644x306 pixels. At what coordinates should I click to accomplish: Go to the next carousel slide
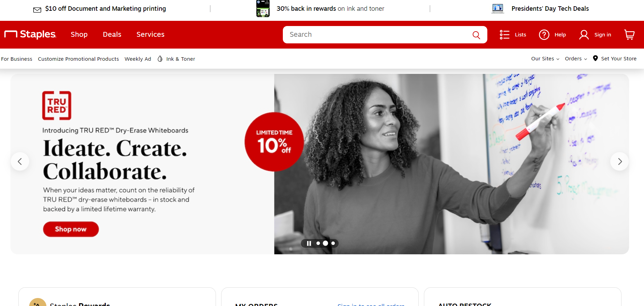tap(619, 161)
